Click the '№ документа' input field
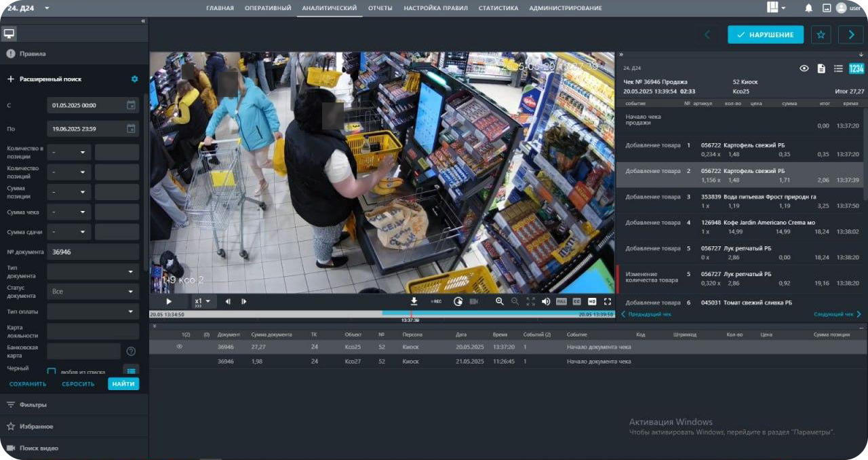This screenshot has height=460, width=868. tap(93, 252)
